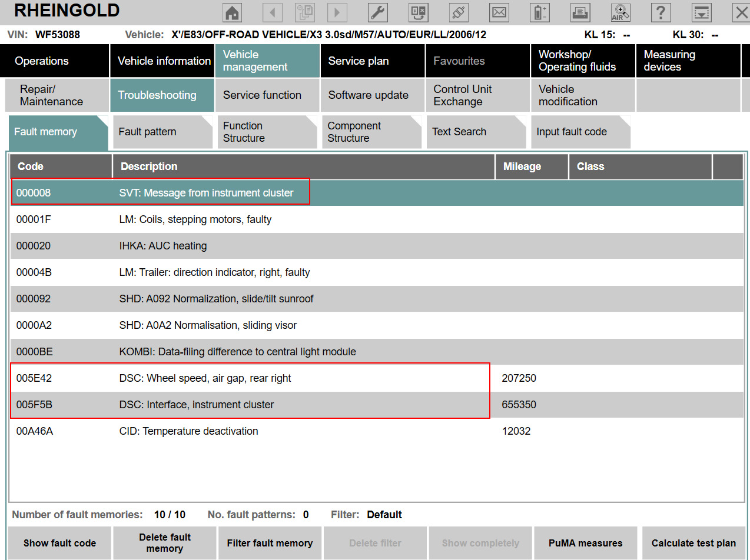750x560 pixels.
Task: Select the Vehicle management menu
Action: pyautogui.click(x=267, y=61)
